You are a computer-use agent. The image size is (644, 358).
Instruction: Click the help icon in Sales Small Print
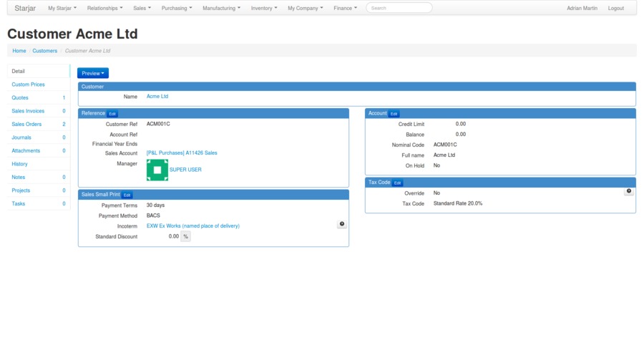coord(342,224)
